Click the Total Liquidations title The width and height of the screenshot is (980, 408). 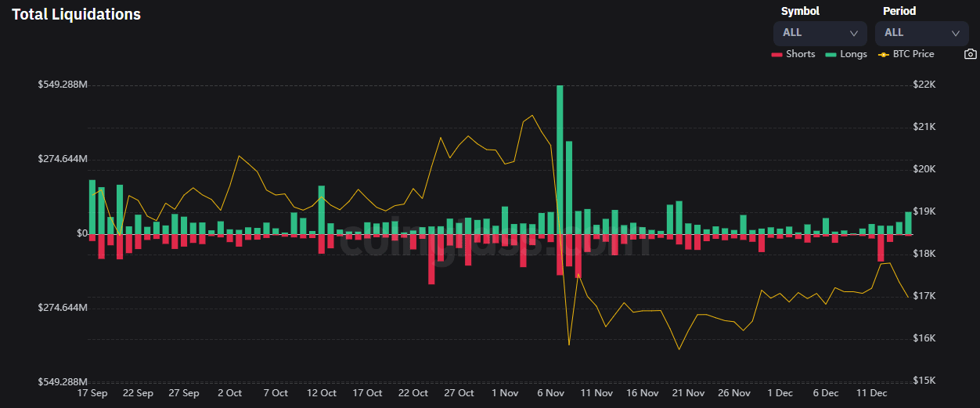tap(76, 14)
